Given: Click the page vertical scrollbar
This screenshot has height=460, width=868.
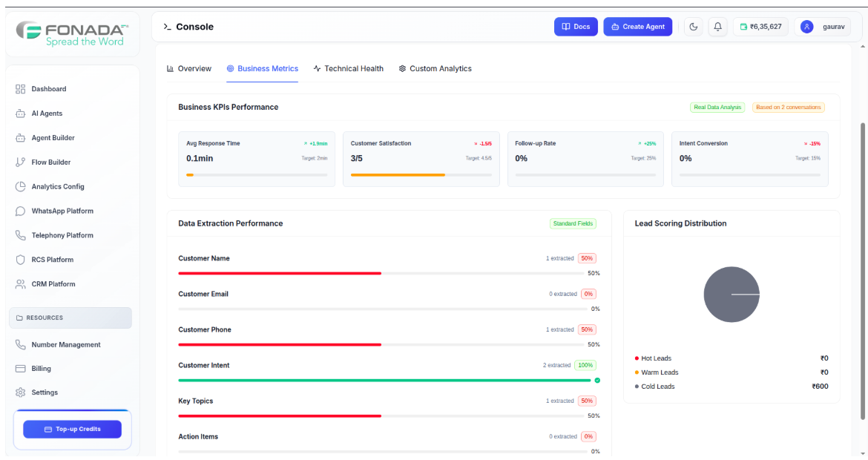Looking at the screenshot, I should (x=862, y=272).
